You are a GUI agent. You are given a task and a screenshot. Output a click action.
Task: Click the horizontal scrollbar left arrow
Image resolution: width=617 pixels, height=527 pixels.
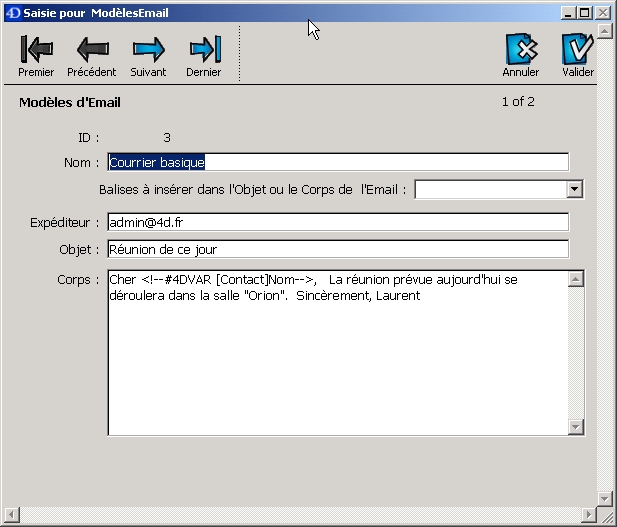(10, 514)
